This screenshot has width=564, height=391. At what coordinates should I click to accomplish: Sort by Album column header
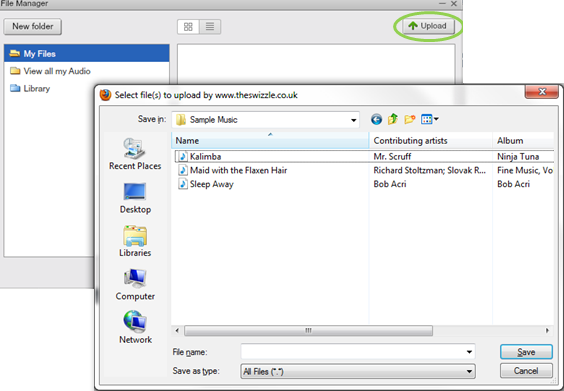tap(523, 141)
